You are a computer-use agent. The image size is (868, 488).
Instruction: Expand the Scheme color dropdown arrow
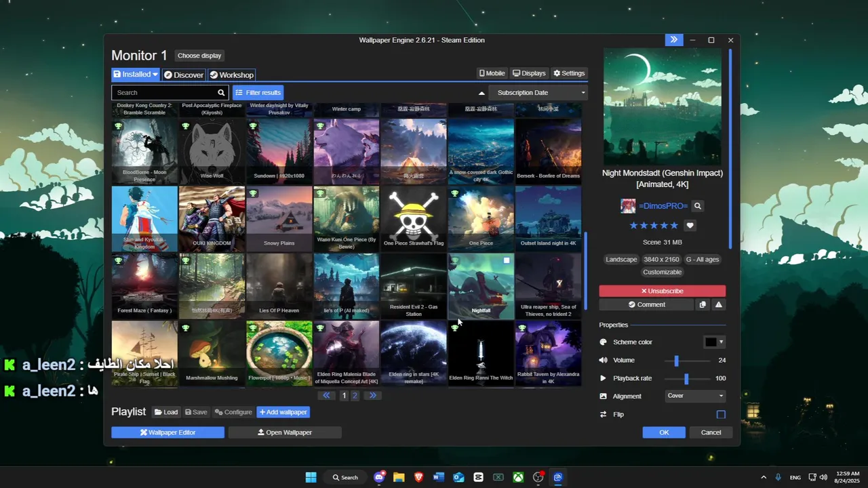(721, 342)
